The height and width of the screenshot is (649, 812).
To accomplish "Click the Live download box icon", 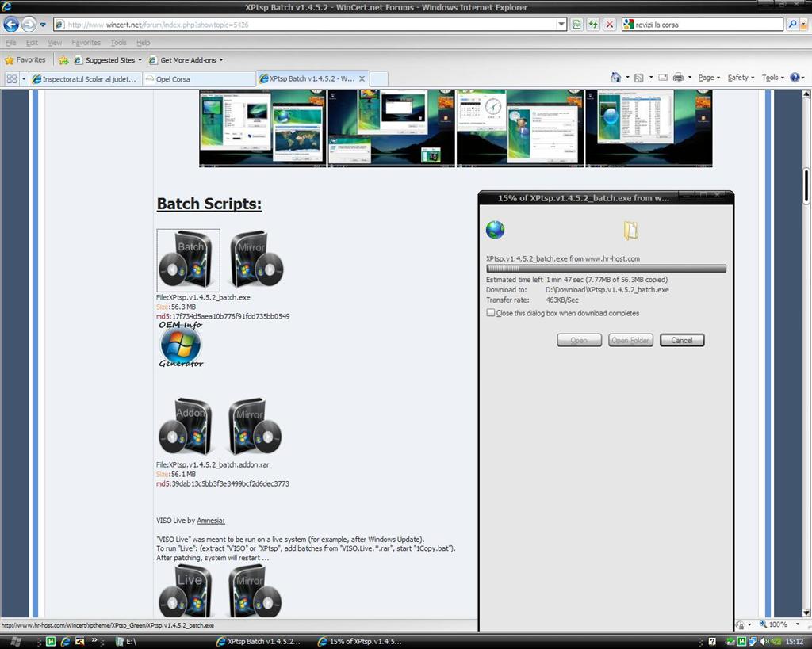I will [186, 590].
